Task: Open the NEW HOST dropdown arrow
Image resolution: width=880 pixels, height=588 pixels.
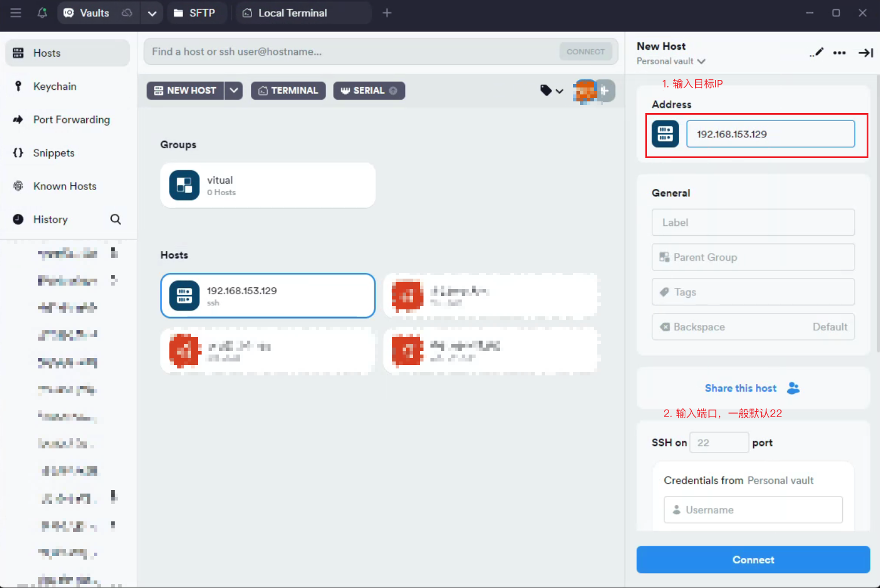Action: click(x=234, y=90)
